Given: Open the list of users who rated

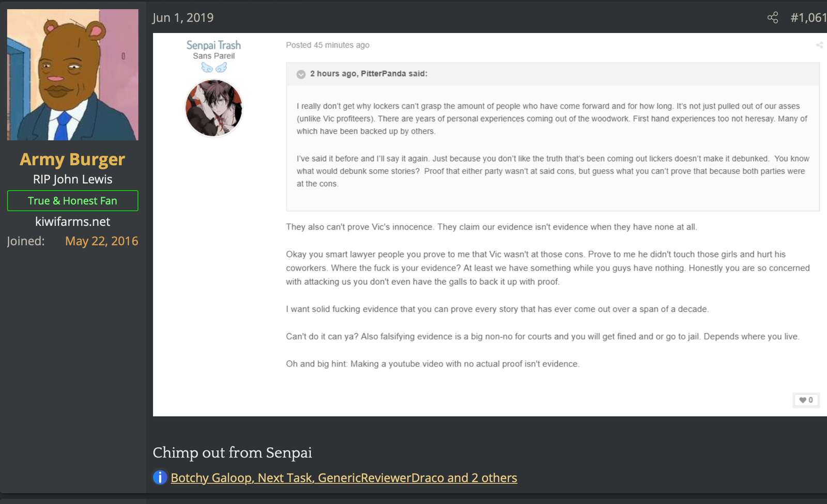Looking at the screenshot, I should point(344,478).
